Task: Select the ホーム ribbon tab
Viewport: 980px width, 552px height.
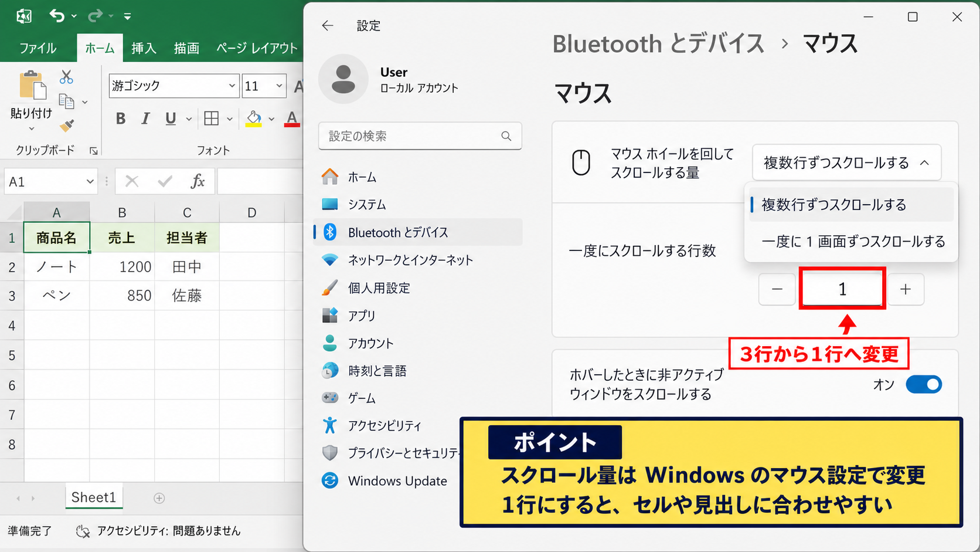Action: click(100, 48)
